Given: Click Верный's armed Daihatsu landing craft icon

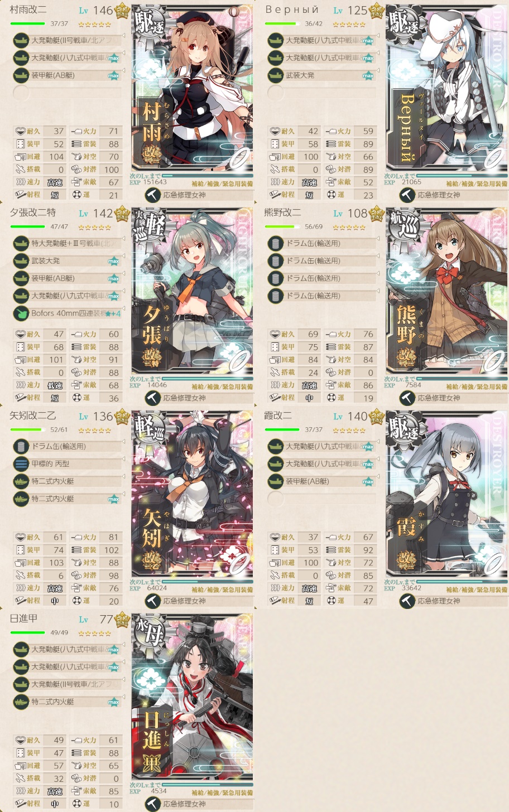Looking at the screenshot, I should (x=275, y=75).
